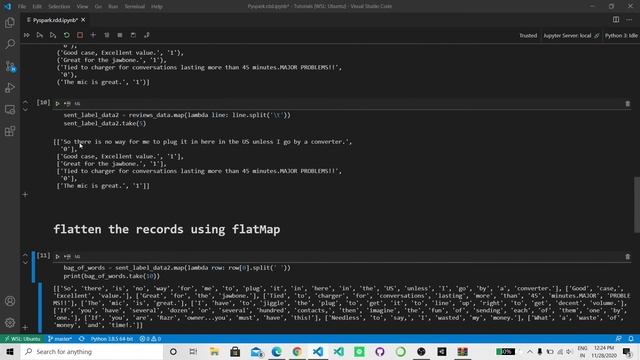Click the Trusted notebook status
Viewport: 640px width, 360px height.
(x=528, y=36)
